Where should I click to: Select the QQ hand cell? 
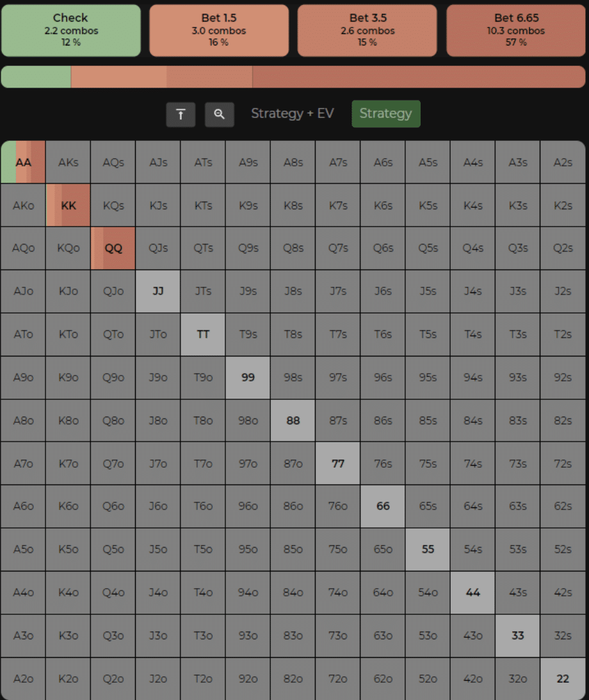point(113,248)
